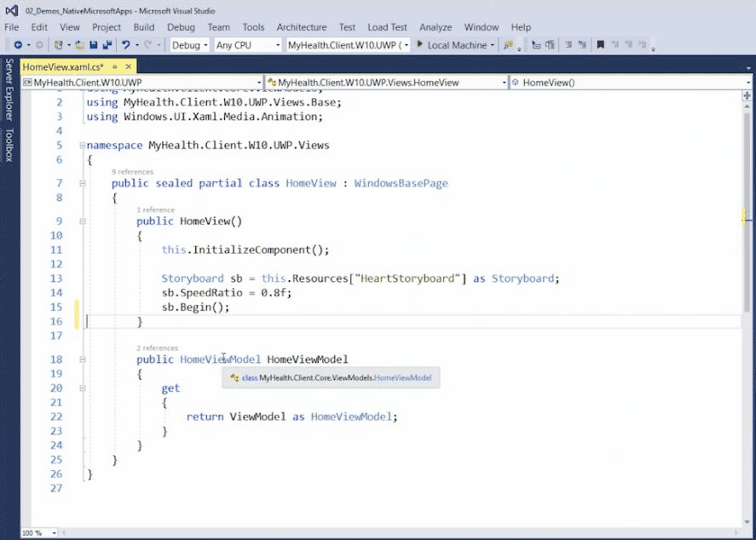The height and width of the screenshot is (540, 756).
Task: Collapse the HomeViewModel property outline toggle
Action: pos(82,359)
